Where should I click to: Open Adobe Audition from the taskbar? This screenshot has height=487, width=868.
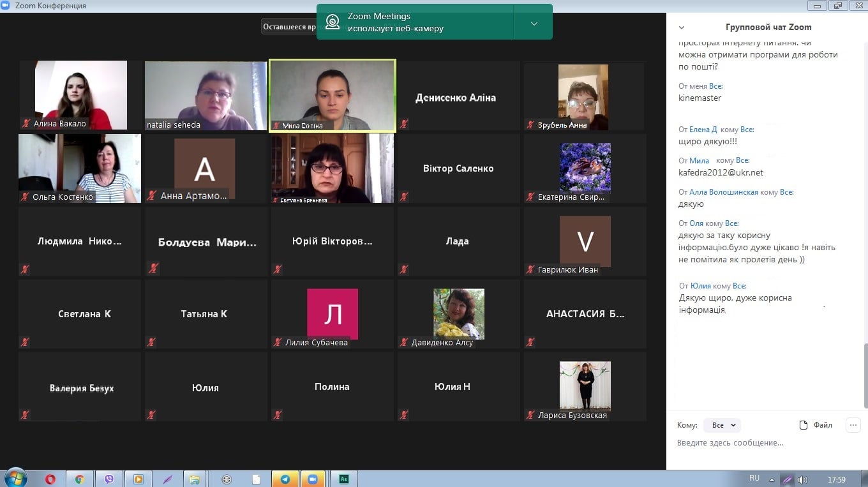pyautogui.click(x=343, y=479)
